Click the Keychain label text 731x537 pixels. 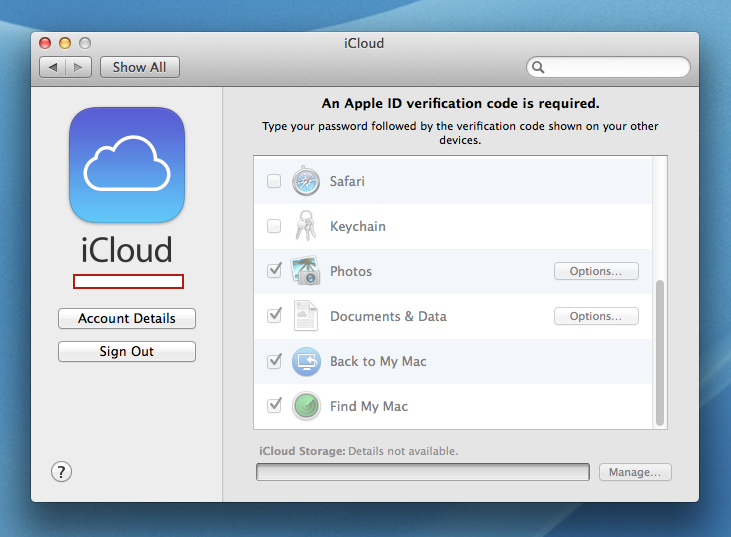click(358, 226)
